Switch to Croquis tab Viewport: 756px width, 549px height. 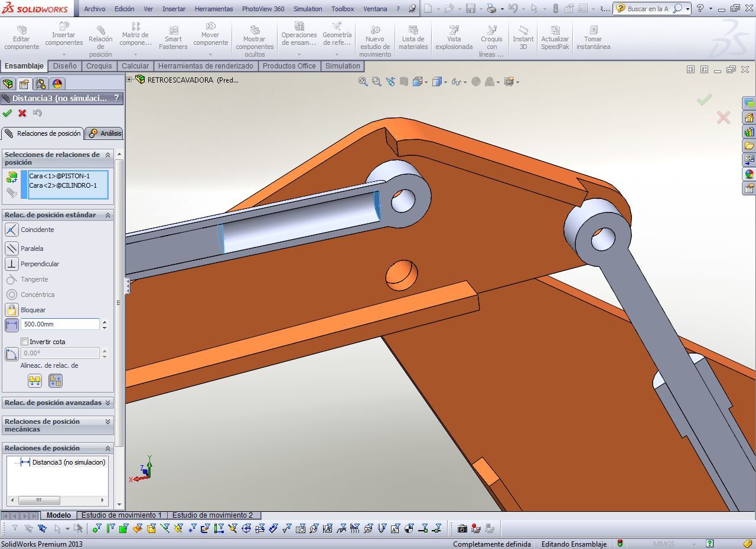[x=99, y=66]
